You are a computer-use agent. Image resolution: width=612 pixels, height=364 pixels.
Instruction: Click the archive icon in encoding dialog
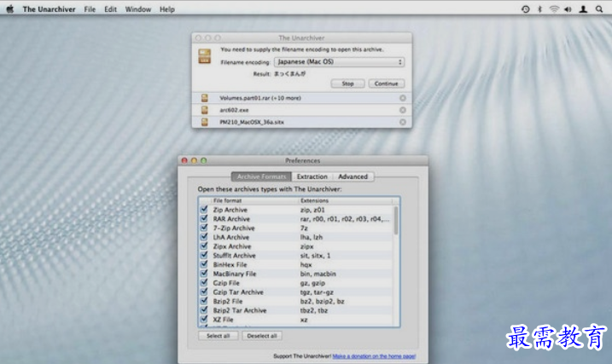tap(205, 56)
